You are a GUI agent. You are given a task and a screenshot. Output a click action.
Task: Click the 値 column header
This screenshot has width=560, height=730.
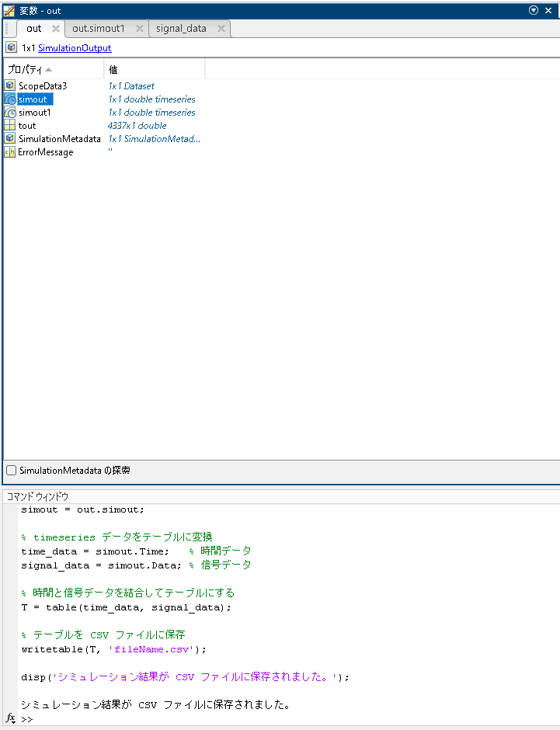(x=155, y=70)
